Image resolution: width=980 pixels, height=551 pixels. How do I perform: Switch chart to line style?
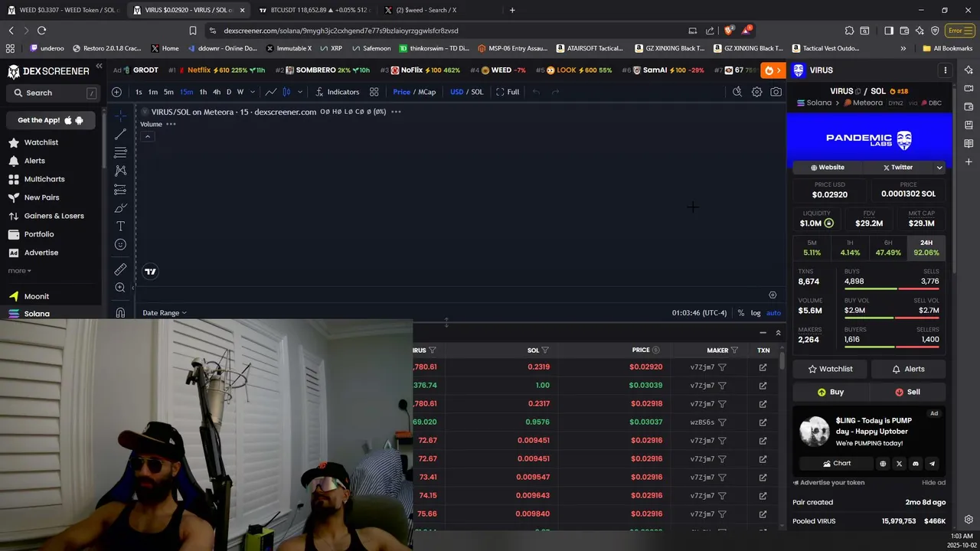[x=271, y=92]
